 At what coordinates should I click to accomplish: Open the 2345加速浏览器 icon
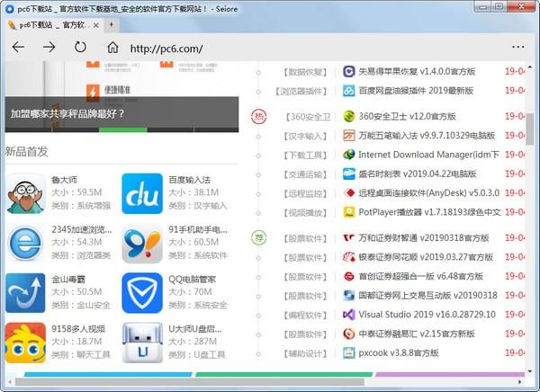tap(25, 244)
